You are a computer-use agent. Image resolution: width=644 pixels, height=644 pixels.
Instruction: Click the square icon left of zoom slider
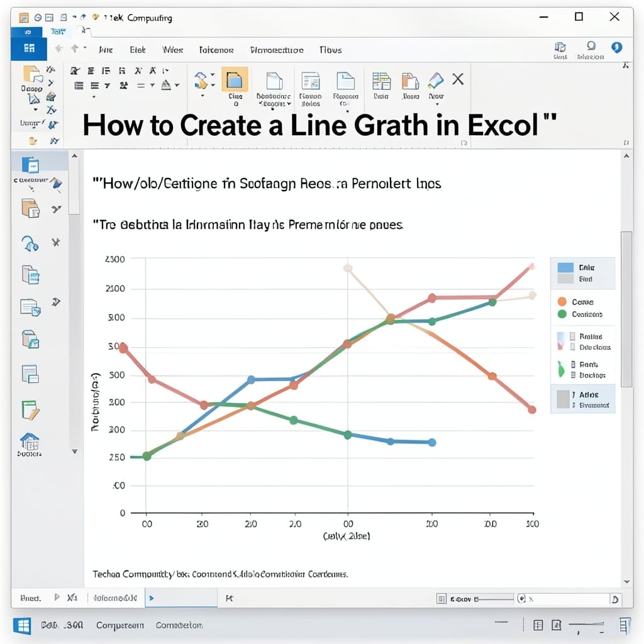[x=441, y=599]
